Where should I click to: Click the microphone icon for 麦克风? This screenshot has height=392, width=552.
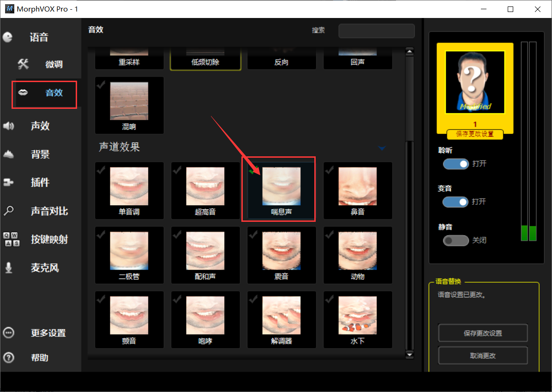tap(9, 267)
